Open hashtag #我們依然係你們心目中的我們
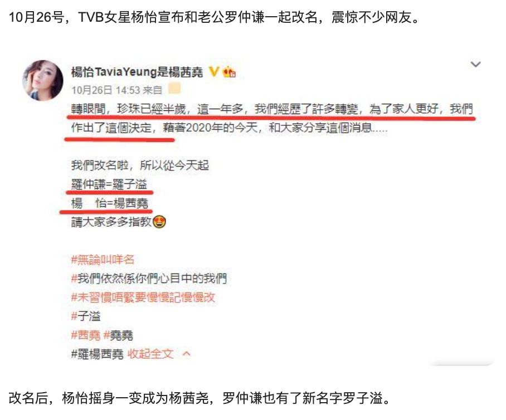The height and width of the screenshot is (420, 506). point(149,279)
